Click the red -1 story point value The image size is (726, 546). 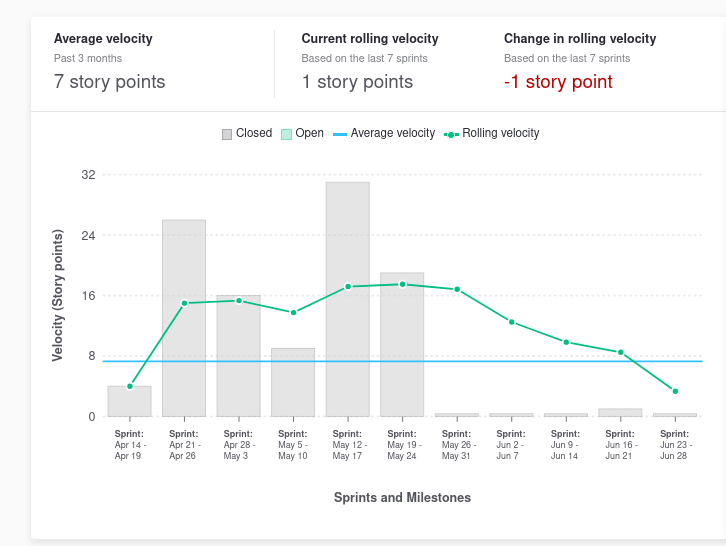click(x=558, y=82)
